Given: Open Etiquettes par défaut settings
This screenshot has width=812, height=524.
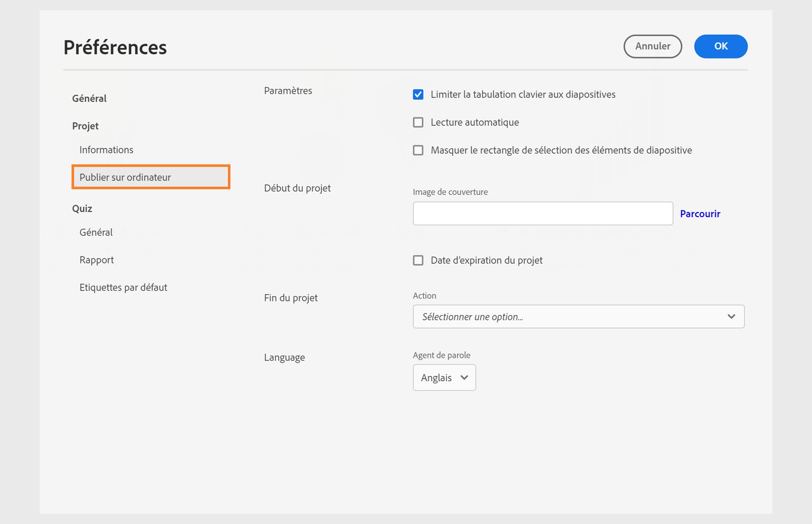Looking at the screenshot, I should click(123, 288).
